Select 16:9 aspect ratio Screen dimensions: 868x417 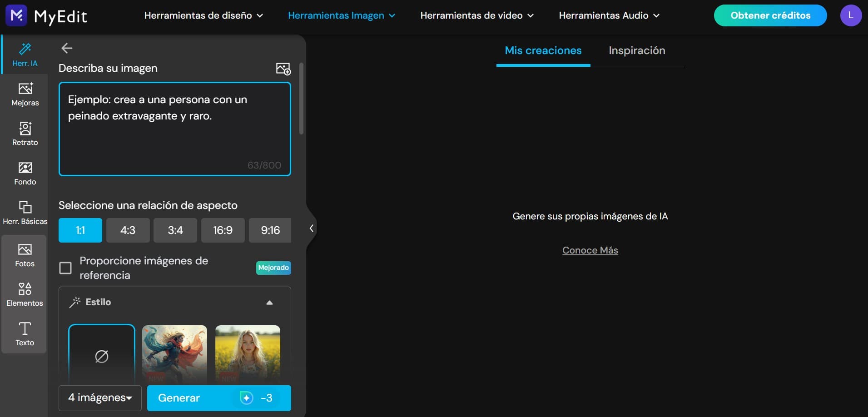click(x=223, y=230)
